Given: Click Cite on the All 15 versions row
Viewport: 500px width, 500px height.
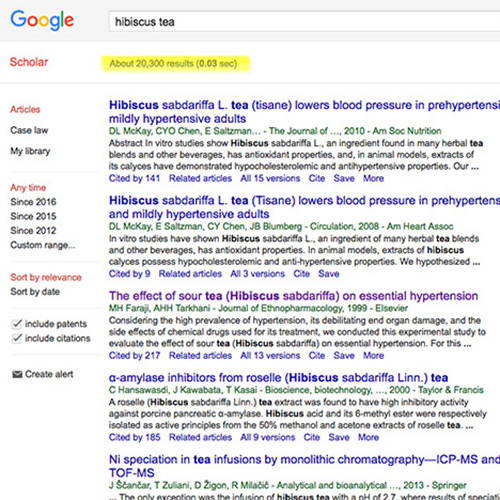Looking at the screenshot, I should point(317,178).
